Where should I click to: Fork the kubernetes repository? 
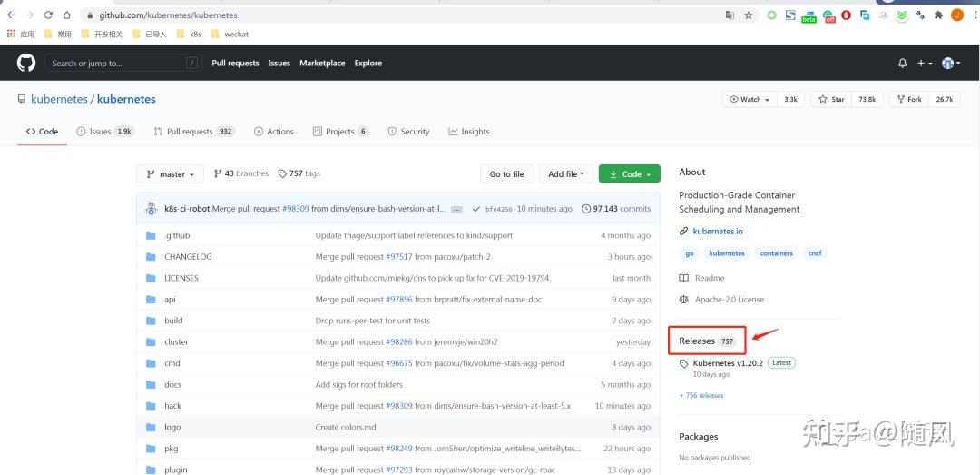[908, 100]
